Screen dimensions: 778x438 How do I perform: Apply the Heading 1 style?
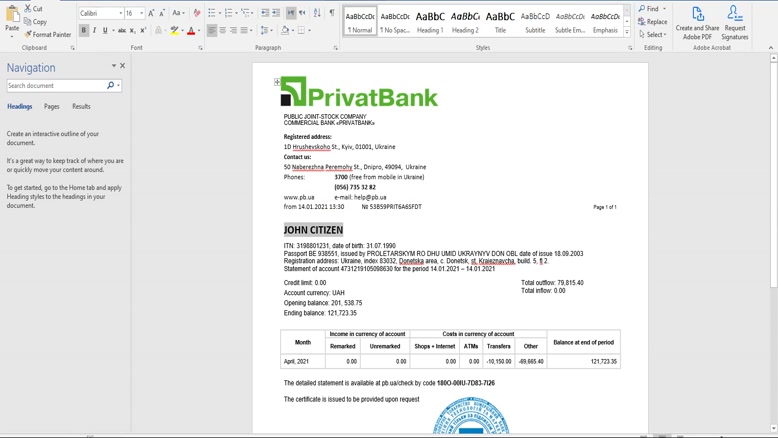click(x=430, y=20)
